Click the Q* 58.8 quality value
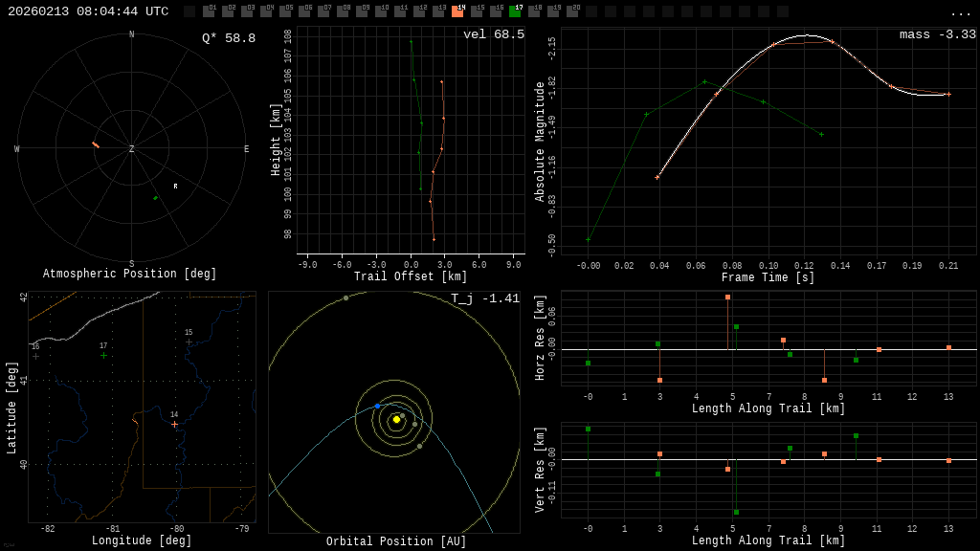This screenshot has height=551, width=980. (228, 38)
